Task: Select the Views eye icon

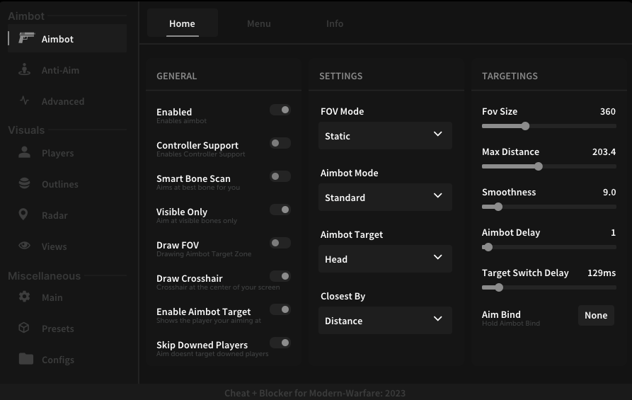Action: (x=24, y=246)
